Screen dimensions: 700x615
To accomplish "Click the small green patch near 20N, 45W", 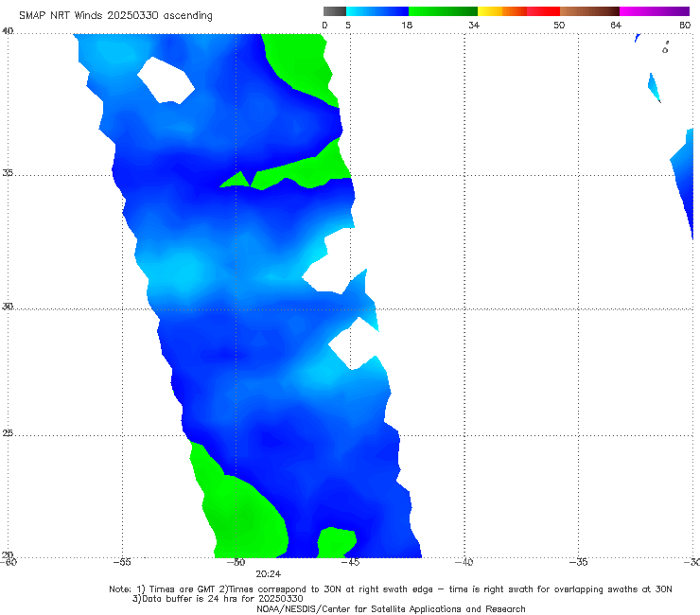I will tap(336, 541).
